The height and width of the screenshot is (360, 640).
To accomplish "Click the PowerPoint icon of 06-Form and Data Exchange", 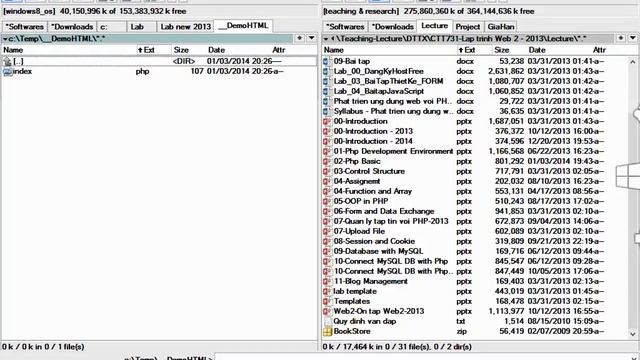I will [327, 211].
